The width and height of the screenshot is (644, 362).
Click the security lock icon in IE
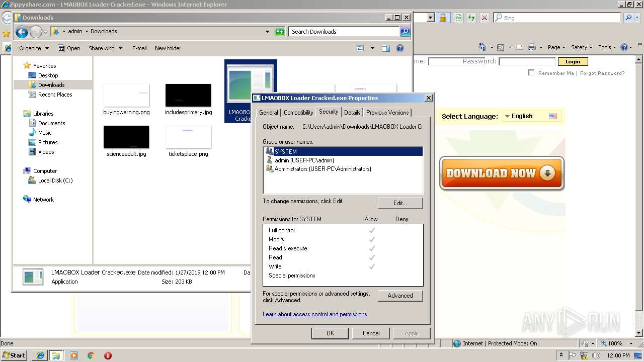pos(443,18)
